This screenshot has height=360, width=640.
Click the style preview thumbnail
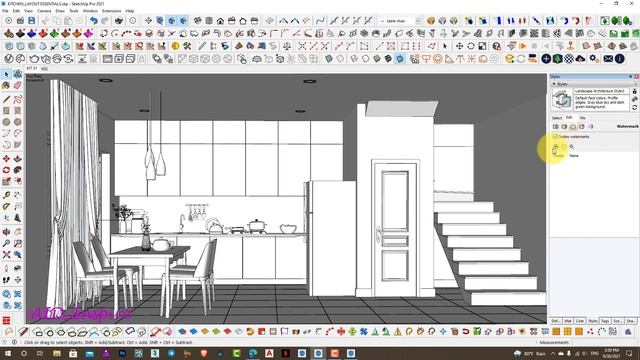point(562,100)
